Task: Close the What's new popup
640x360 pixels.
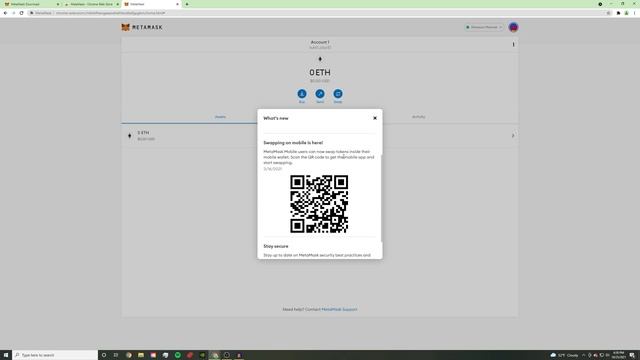Action: click(375, 118)
